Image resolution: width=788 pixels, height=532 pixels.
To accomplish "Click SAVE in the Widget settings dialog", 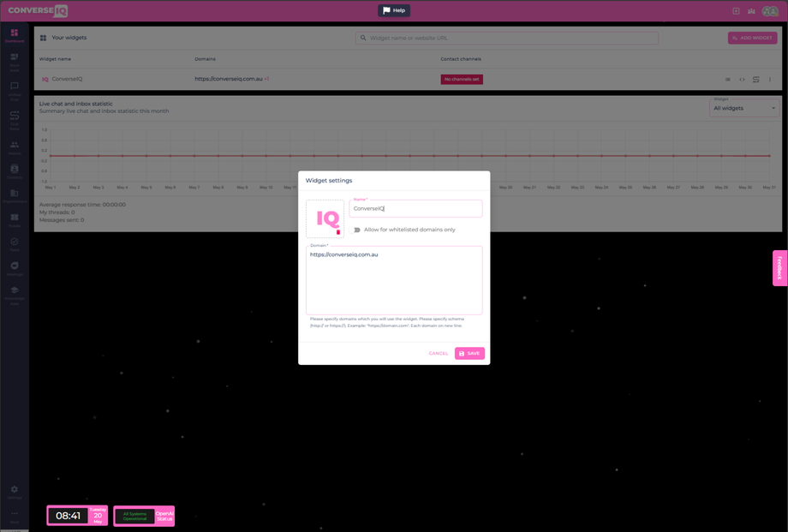I will pos(469,353).
